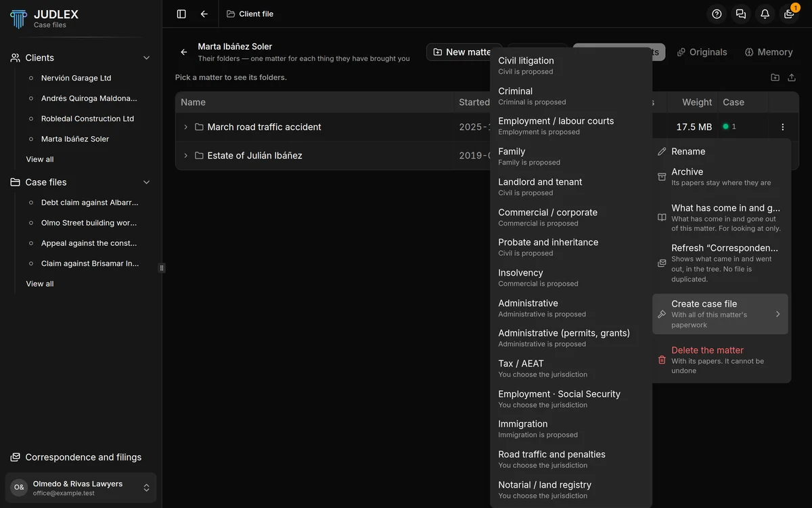The image size is (812, 508).
Task: Open client Andrés Quiroga Maldona...
Action: pyautogui.click(x=89, y=98)
